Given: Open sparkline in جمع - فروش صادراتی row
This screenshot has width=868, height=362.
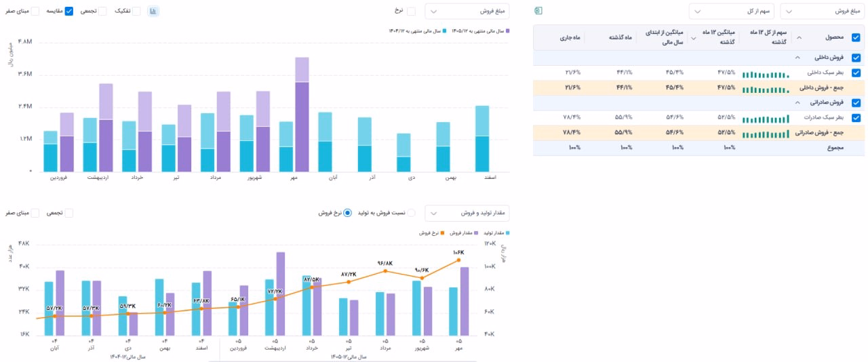Looking at the screenshot, I should tap(766, 133).
